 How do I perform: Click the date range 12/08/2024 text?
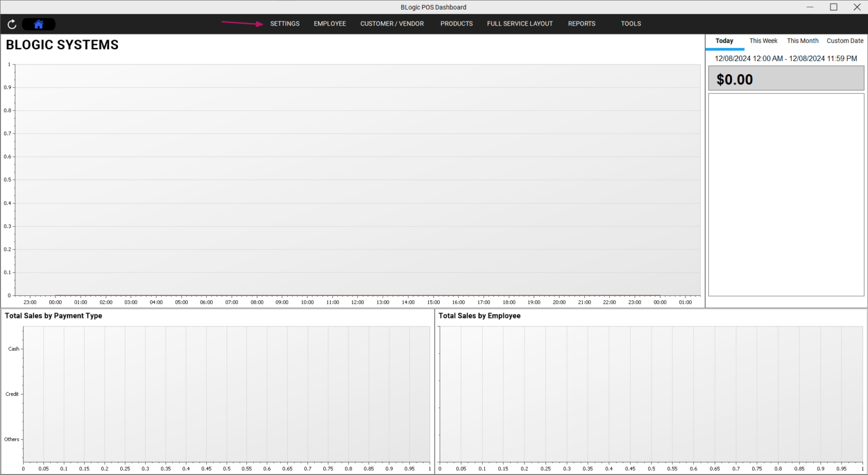(786, 58)
